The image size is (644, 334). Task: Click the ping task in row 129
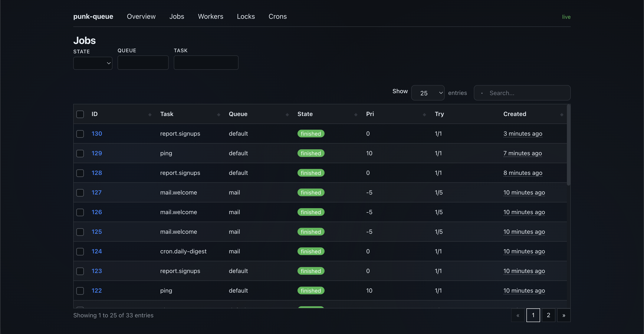(x=166, y=153)
